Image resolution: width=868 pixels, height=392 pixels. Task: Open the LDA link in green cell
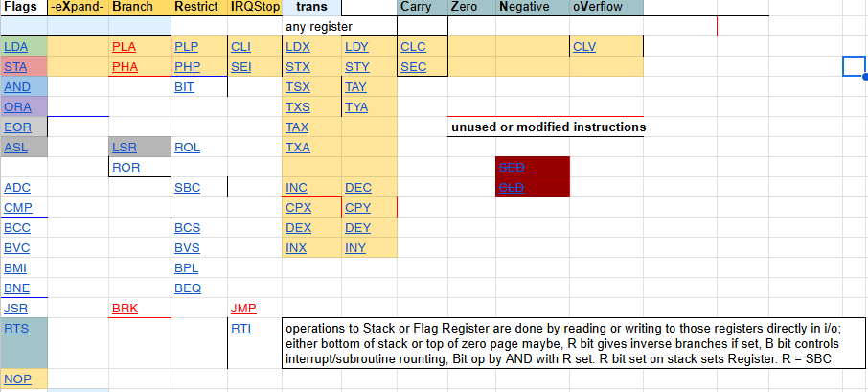pyautogui.click(x=15, y=46)
